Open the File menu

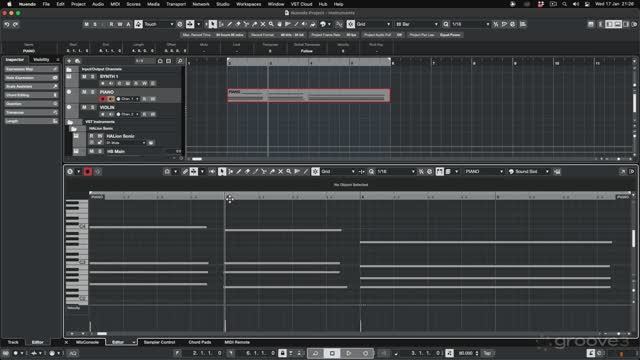(x=46, y=4)
